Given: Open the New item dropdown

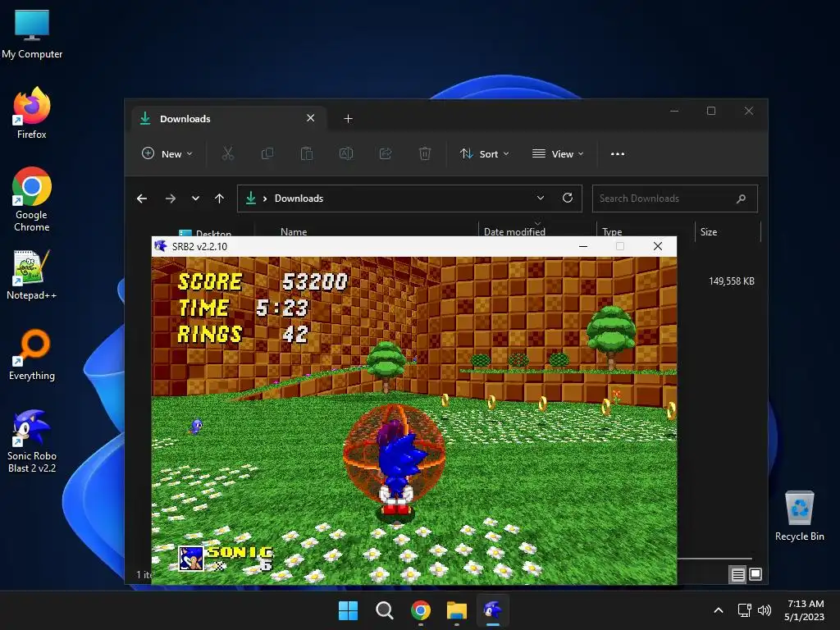Looking at the screenshot, I should pos(167,153).
